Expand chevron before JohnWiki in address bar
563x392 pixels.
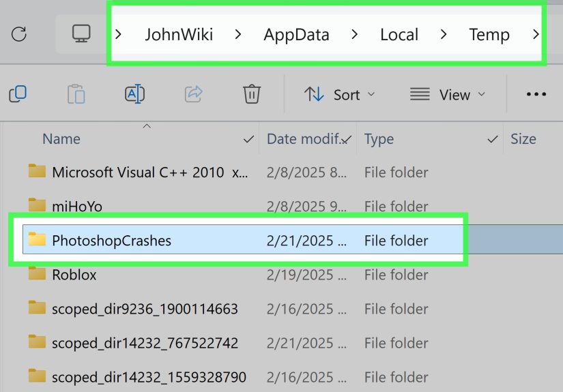pos(118,35)
